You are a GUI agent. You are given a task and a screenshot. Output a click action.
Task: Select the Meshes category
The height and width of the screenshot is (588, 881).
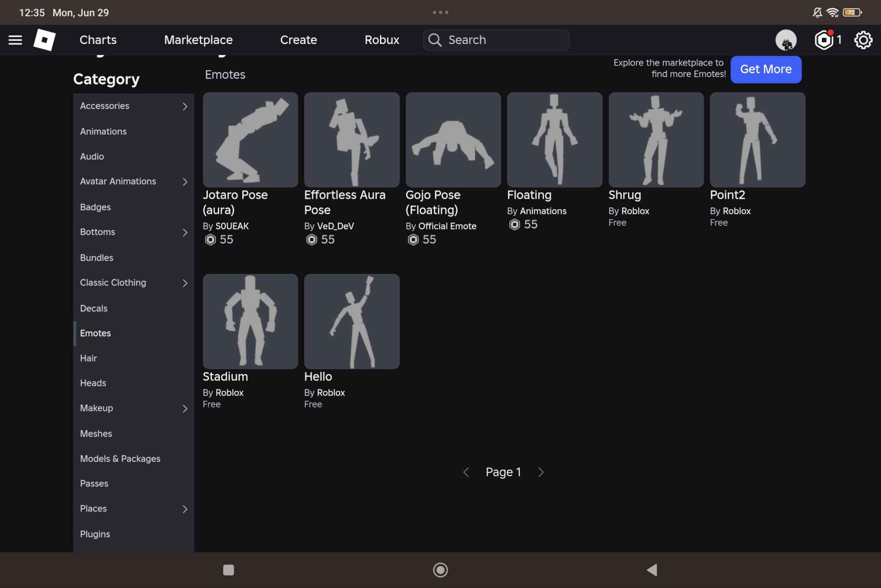click(134, 433)
